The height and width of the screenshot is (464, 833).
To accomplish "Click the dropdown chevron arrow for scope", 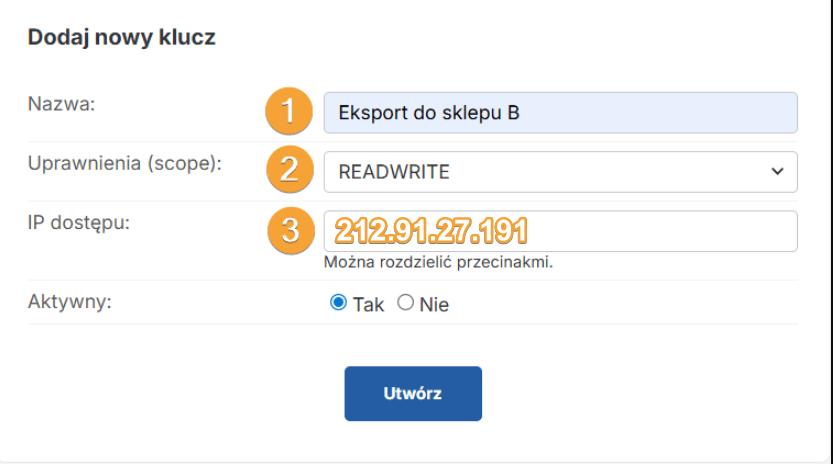I will click(x=777, y=171).
